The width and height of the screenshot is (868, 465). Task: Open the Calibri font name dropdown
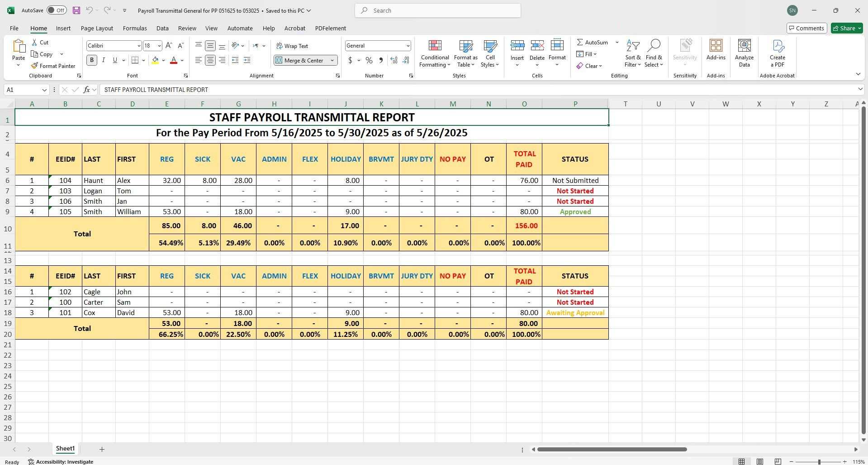click(138, 46)
